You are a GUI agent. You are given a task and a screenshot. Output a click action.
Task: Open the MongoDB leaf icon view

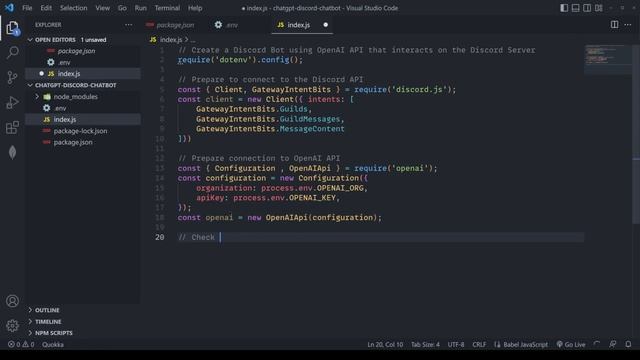tap(13, 152)
